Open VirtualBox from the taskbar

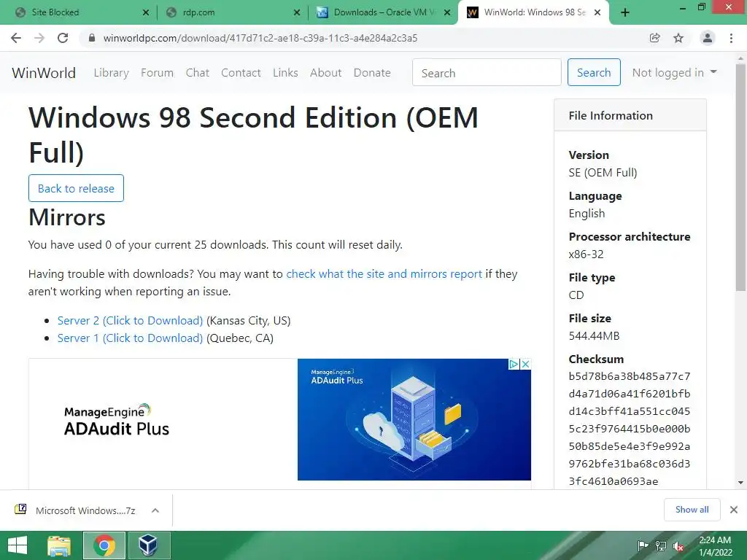click(149, 545)
